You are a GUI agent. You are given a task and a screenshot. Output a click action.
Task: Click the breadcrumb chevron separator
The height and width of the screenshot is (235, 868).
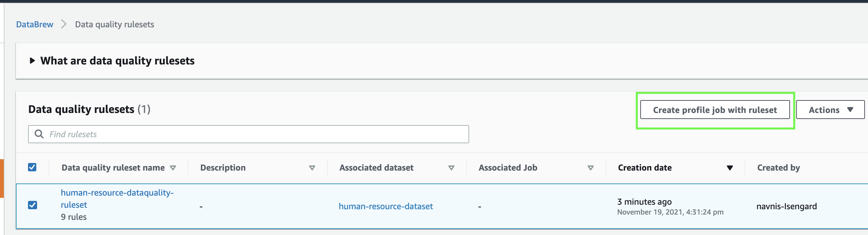[64, 24]
